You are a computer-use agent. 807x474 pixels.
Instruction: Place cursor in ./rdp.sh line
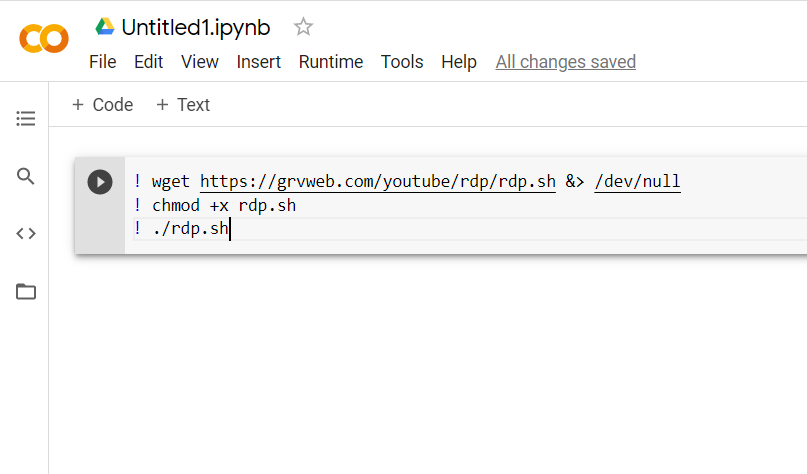pos(190,229)
